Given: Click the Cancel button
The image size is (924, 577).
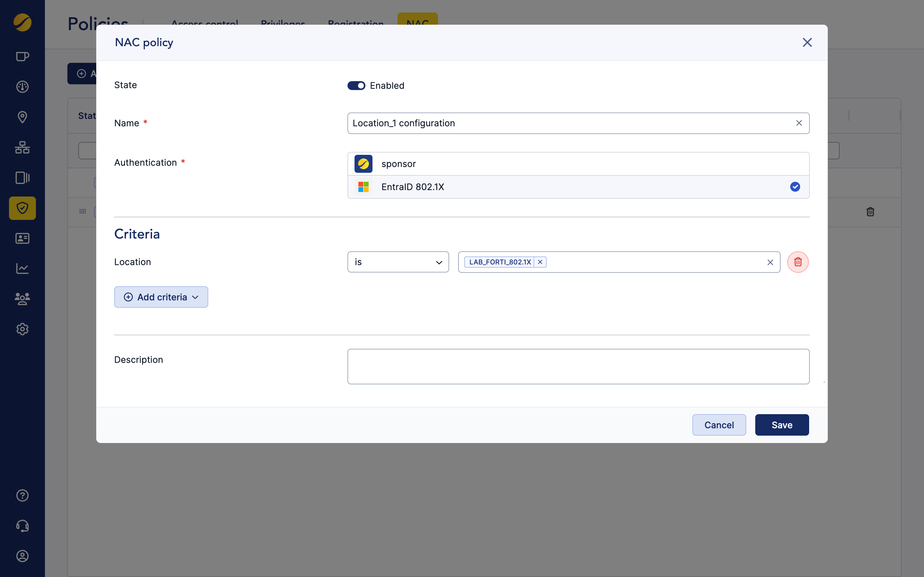Looking at the screenshot, I should tap(719, 425).
